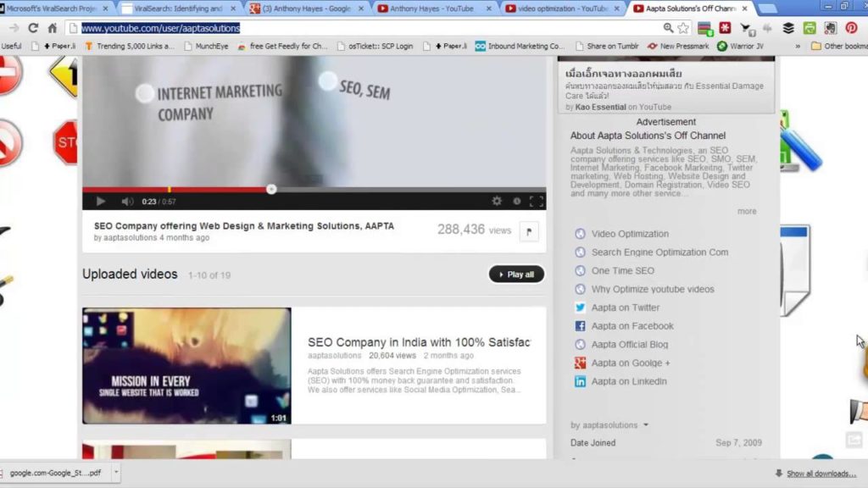Click the red asterisk extension icon

click(x=726, y=28)
